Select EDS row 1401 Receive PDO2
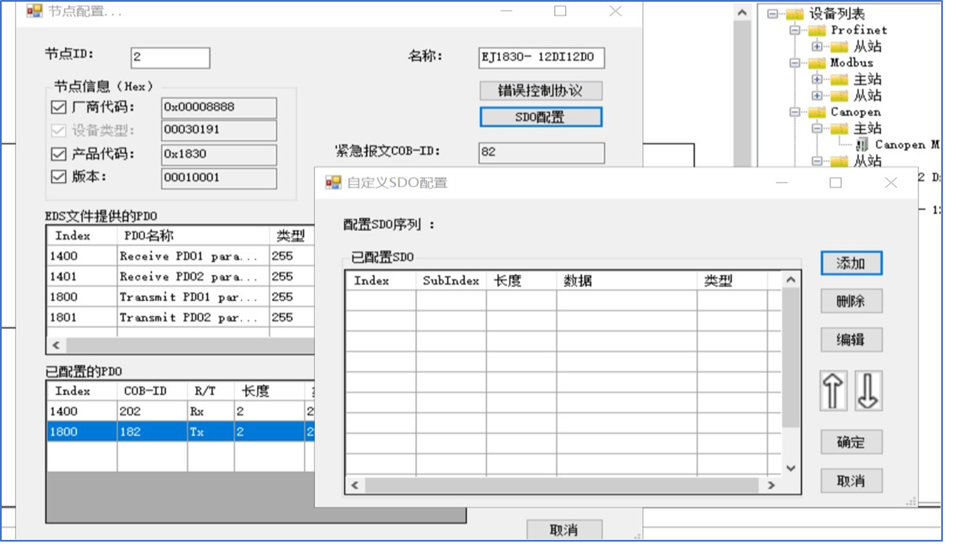This screenshot has width=955, height=560. point(181,277)
